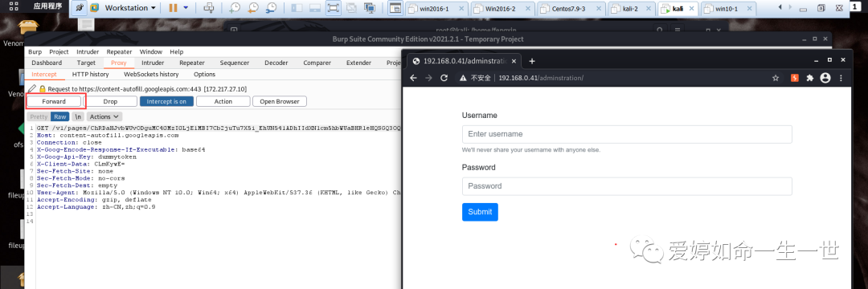Open the HTTP history sub-tab
Image resolution: width=868 pixels, height=289 pixels.
[x=90, y=74]
